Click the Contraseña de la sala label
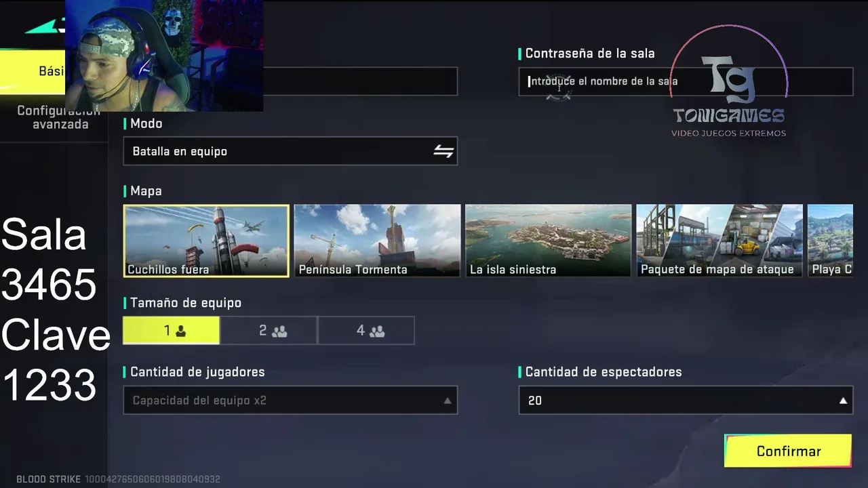 590,54
